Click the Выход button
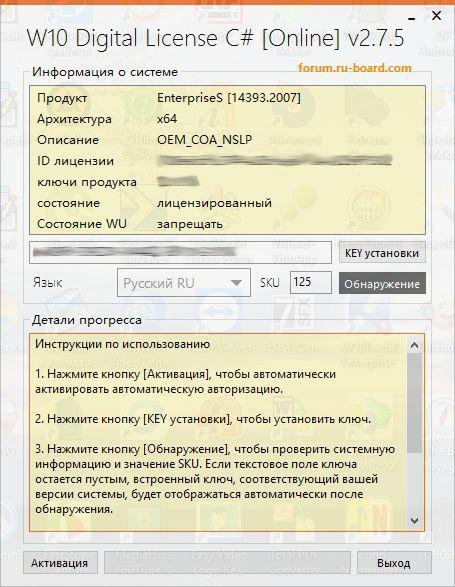The width and height of the screenshot is (455, 587). [393, 563]
